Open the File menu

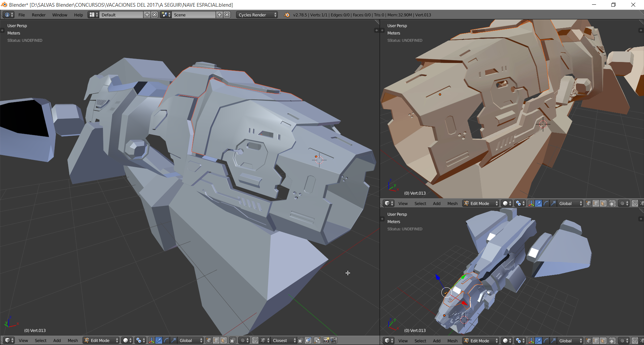point(21,15)
